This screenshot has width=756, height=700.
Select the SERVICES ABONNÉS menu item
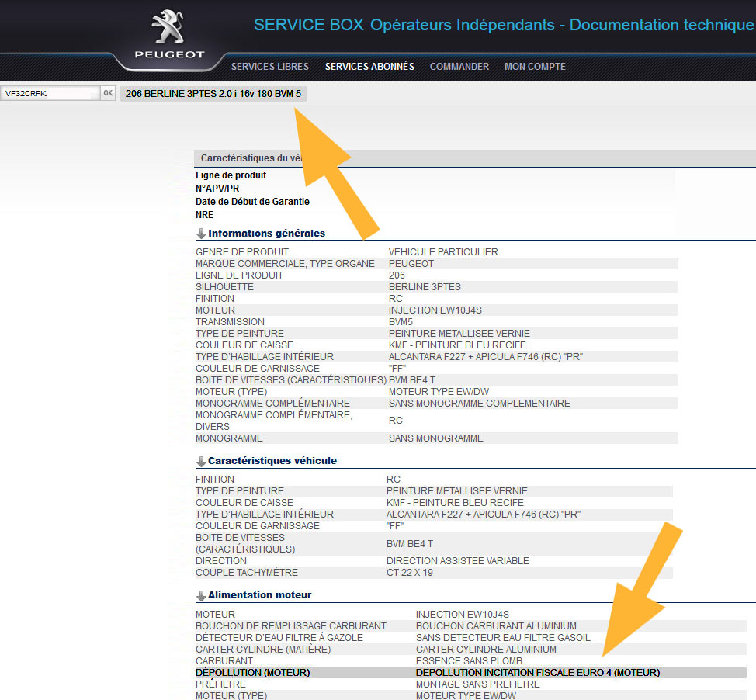pyautogui.click(x=369, y=67)
